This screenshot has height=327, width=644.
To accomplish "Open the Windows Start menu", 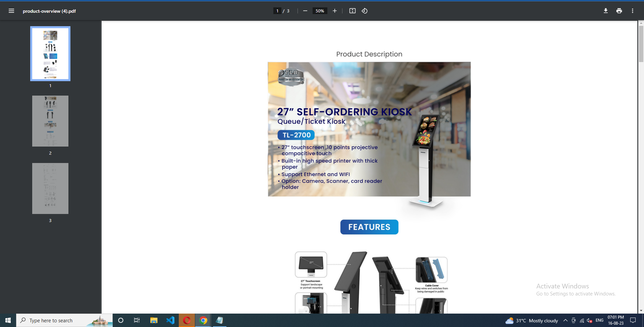I will (x=8, y=320).
